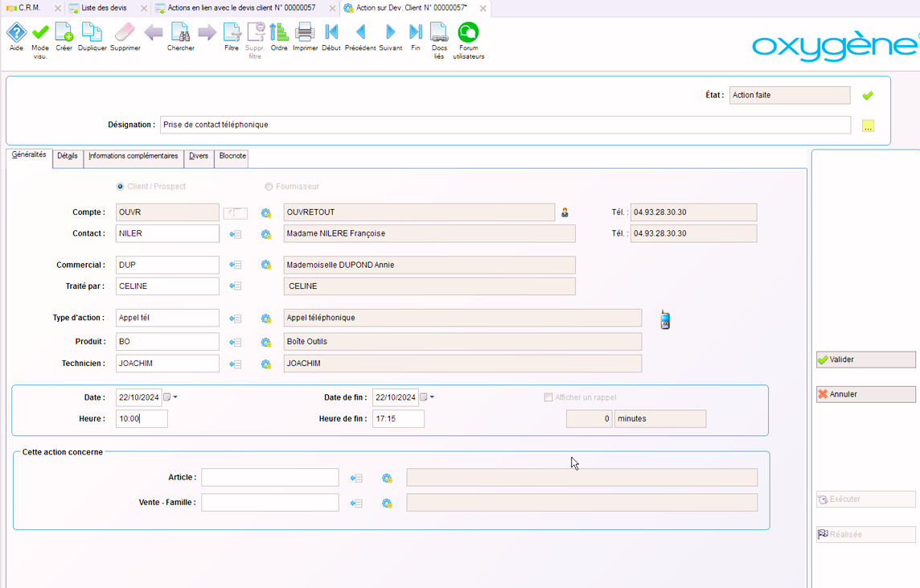Image resolution: width=920 pixels, height=588 pixels.
Task: Open the Date calendar dropdown arrow
Action: [175, 397]
